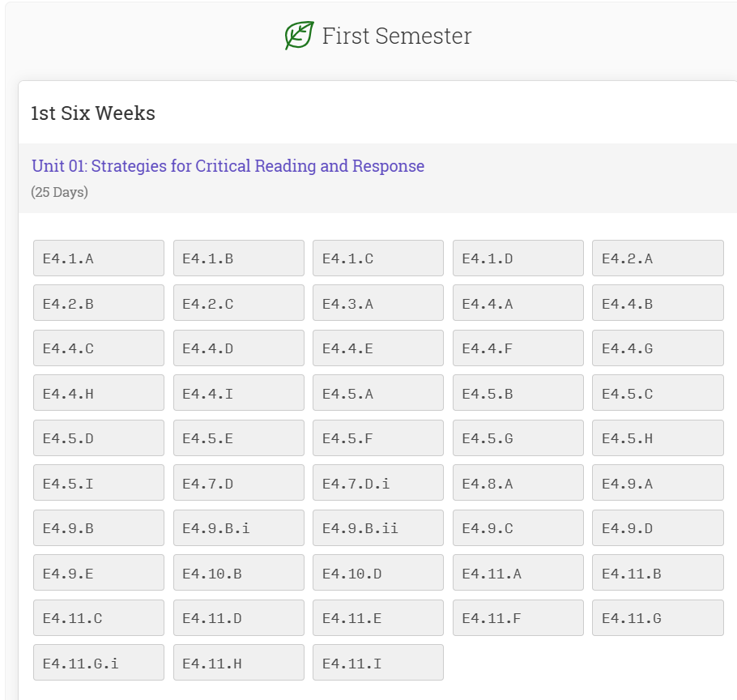Viewport: 737px width, 700px height.
Task: Click the 1st Six Weeks heading
Action: coord(93,113)
